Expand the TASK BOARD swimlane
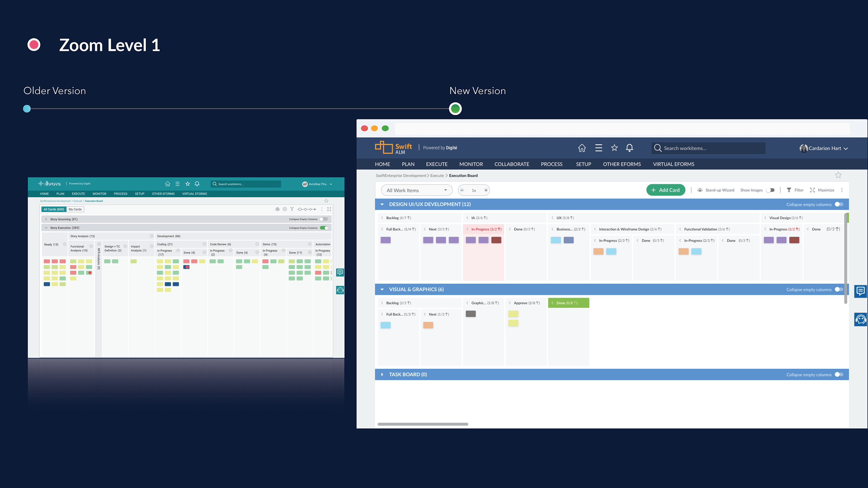 point(382,374)
